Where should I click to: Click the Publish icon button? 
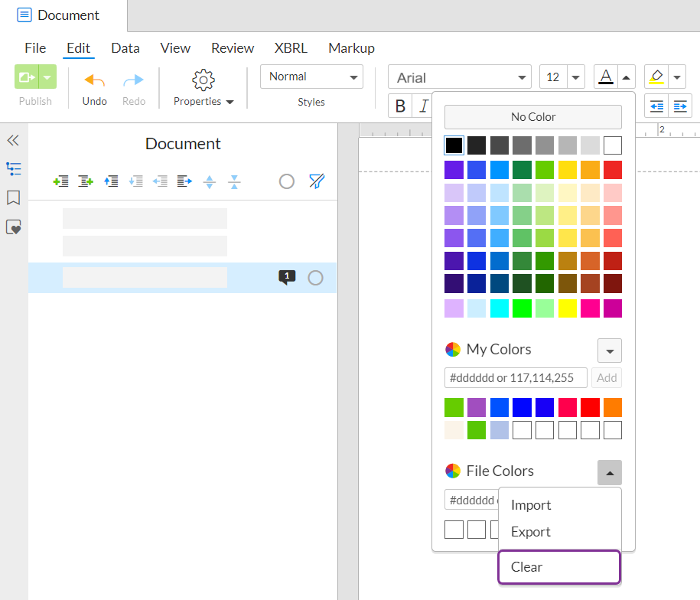coord(27,77)
